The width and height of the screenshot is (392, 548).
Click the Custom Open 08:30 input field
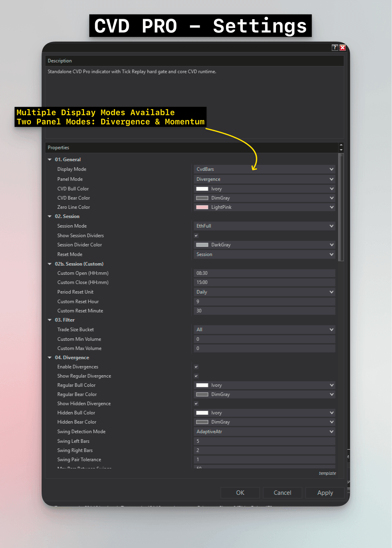point(264,273)
